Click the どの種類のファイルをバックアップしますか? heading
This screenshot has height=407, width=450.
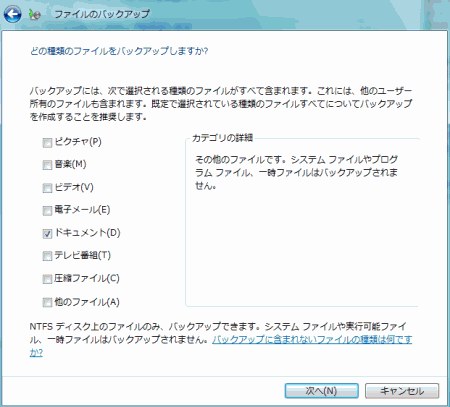119,51
